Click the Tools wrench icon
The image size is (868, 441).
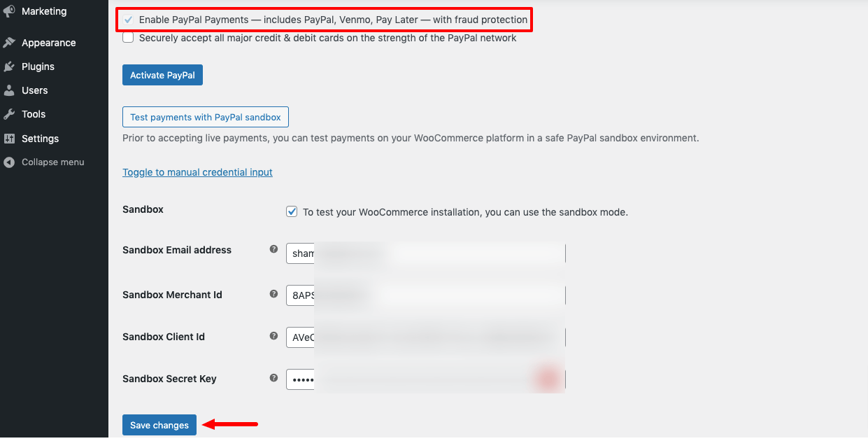click(9, 114)
